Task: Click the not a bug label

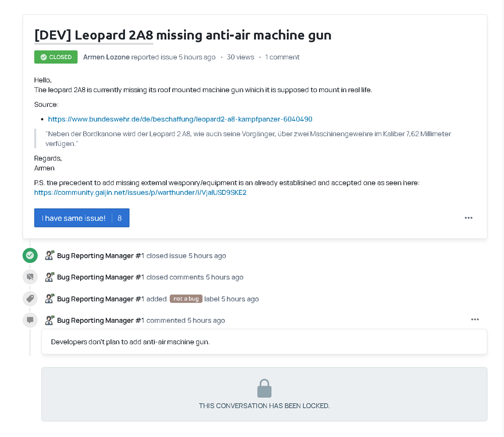Action: coord(186,299)
